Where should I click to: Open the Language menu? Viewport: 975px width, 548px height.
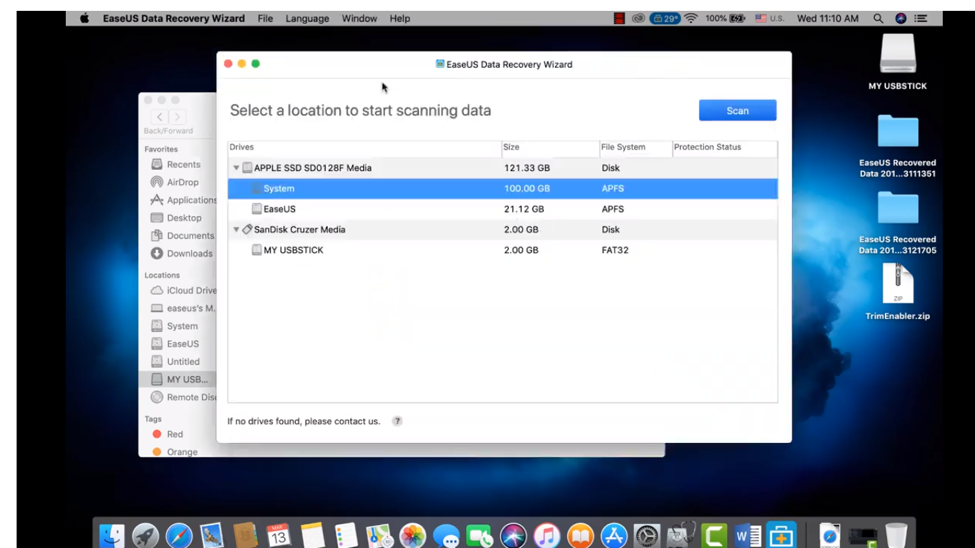[307, 18]
